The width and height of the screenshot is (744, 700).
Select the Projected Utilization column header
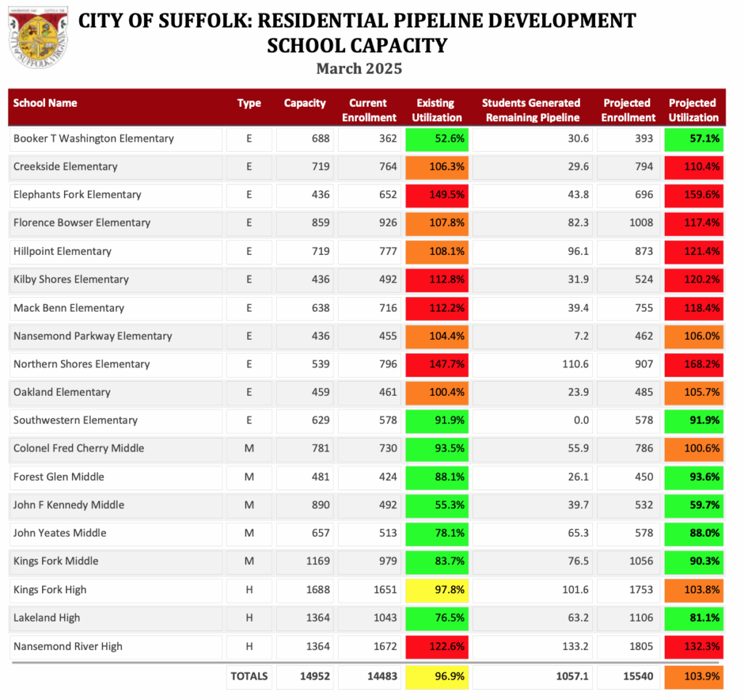pyautogui.click(x=692, y=110)
